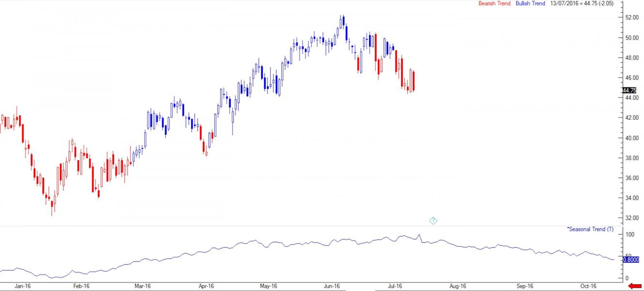Click the Jun-16 date axis label
The height and width of the screenshot is (291, 644).
click(x=331, y=286)
